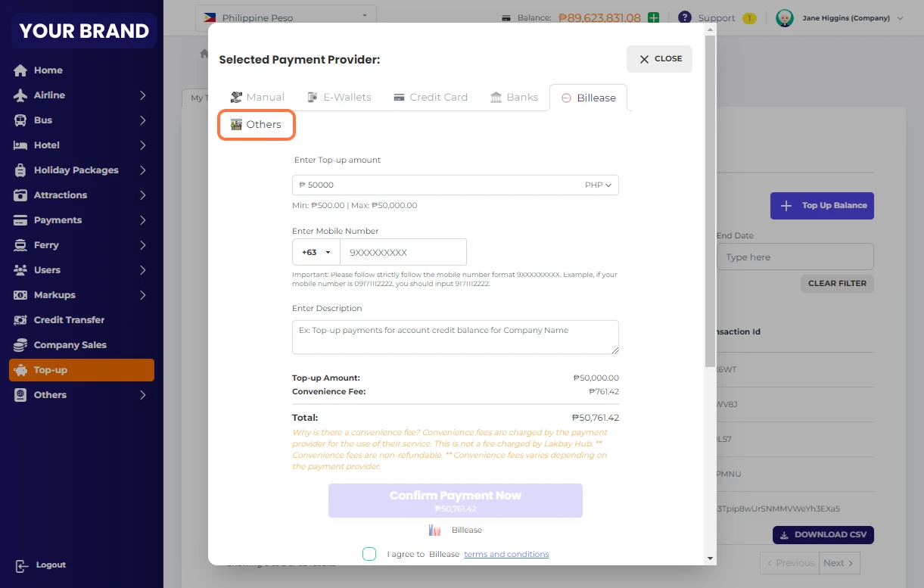The height and width of the screenshot is (588, 924).
Task: Click the green add balance plus icon
Action: (653, 17)
